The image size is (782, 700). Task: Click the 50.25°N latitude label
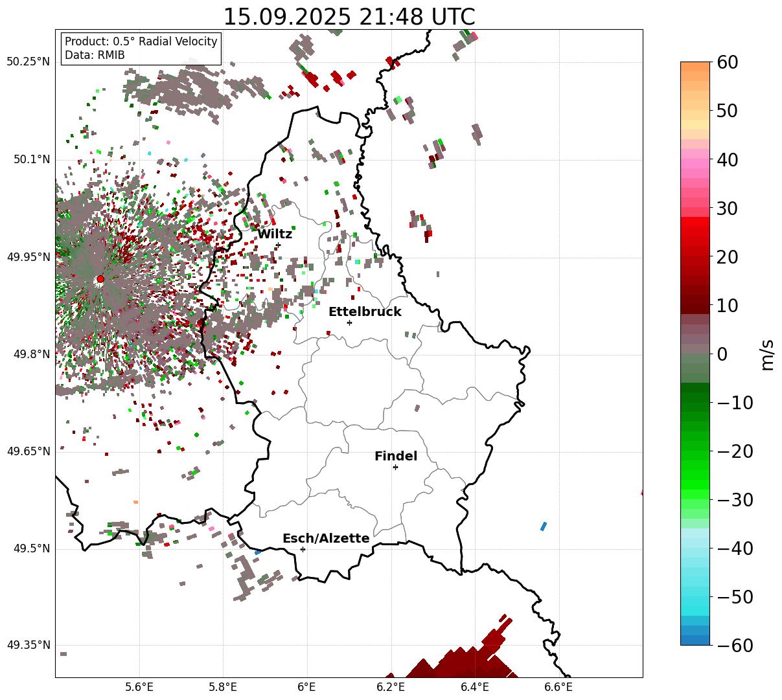click(28, 62)
